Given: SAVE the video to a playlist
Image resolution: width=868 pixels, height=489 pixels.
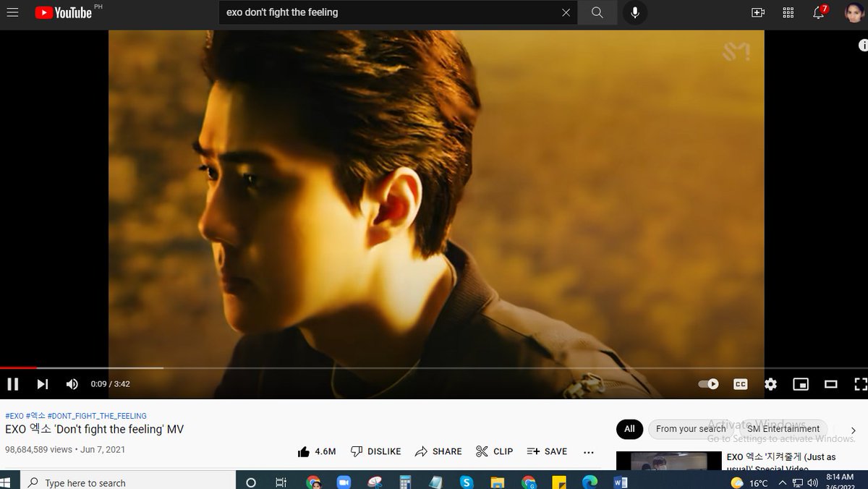Looking at the screenshot, I should tap(548, 451).
